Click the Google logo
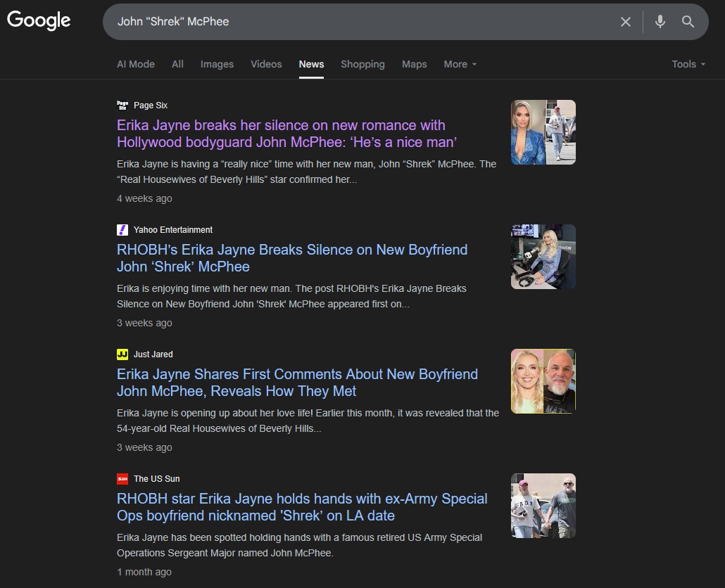725x588 pixels. (39, 21)
